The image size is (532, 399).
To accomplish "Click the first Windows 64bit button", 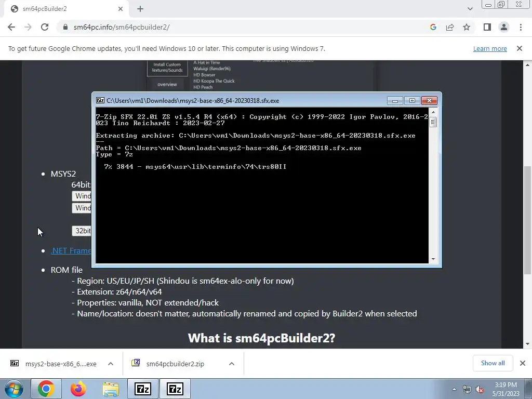I will point(82,196).
